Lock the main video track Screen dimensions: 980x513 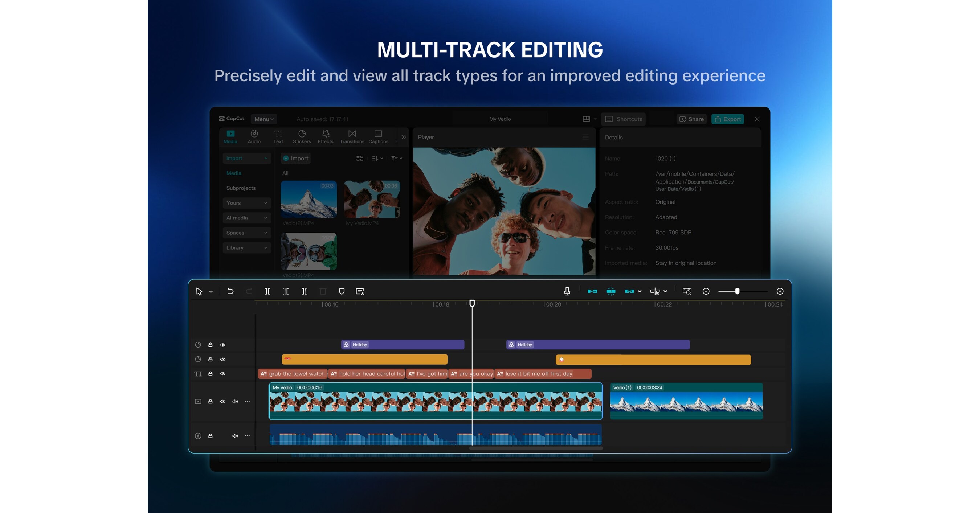tap(211, 402)
